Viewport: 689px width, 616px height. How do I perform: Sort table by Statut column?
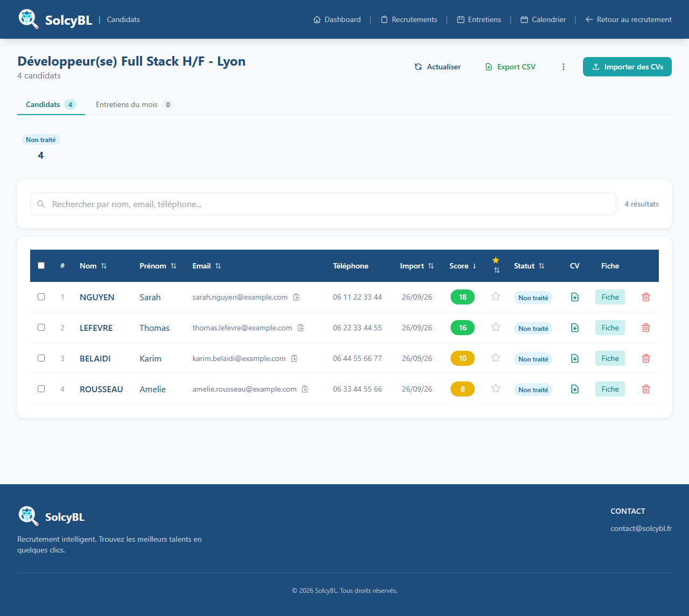tap(529, 266)
